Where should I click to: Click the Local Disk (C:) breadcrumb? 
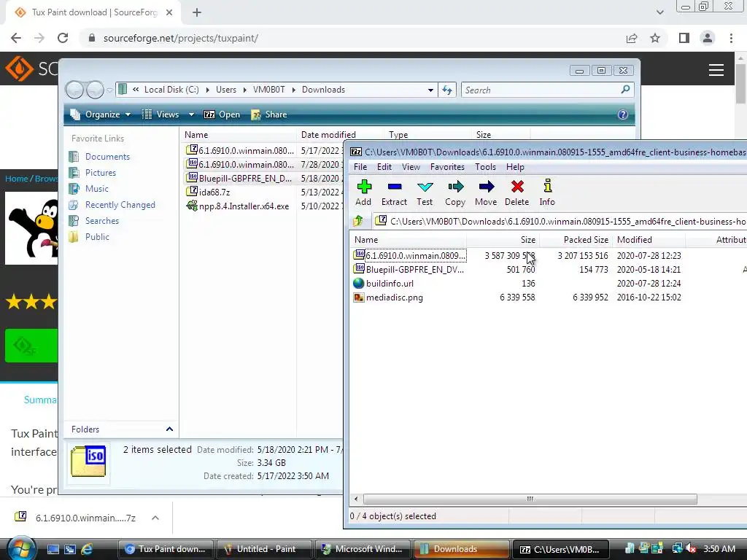171,90
